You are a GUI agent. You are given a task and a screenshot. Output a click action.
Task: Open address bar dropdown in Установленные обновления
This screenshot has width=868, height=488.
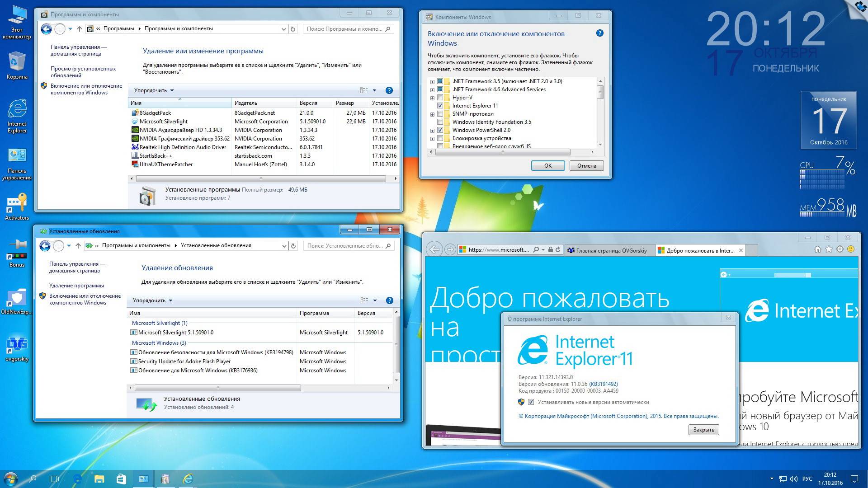(x=284, y=246)
